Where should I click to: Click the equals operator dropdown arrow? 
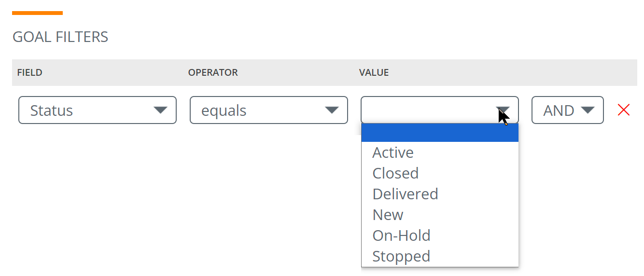point(332,110)
